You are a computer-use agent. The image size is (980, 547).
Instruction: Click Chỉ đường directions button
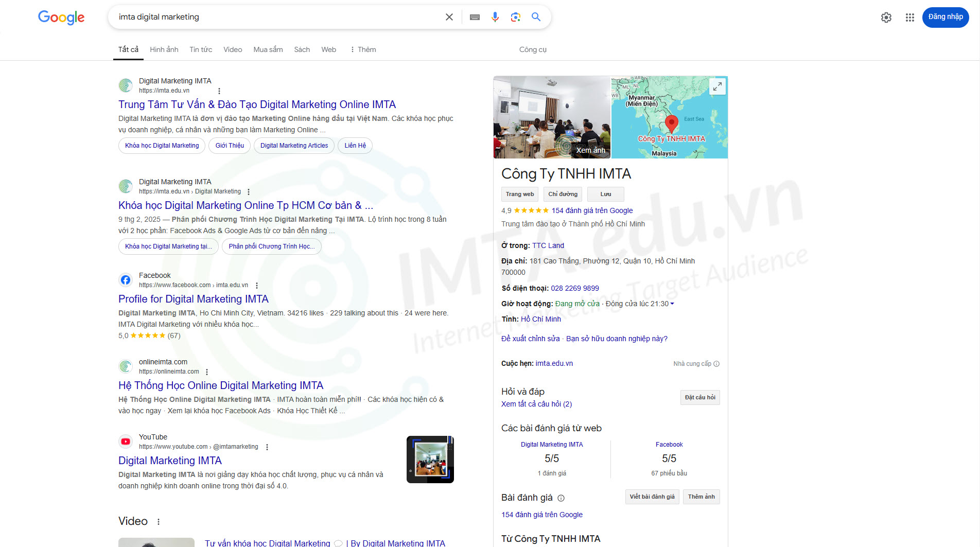tap(563, 195)
